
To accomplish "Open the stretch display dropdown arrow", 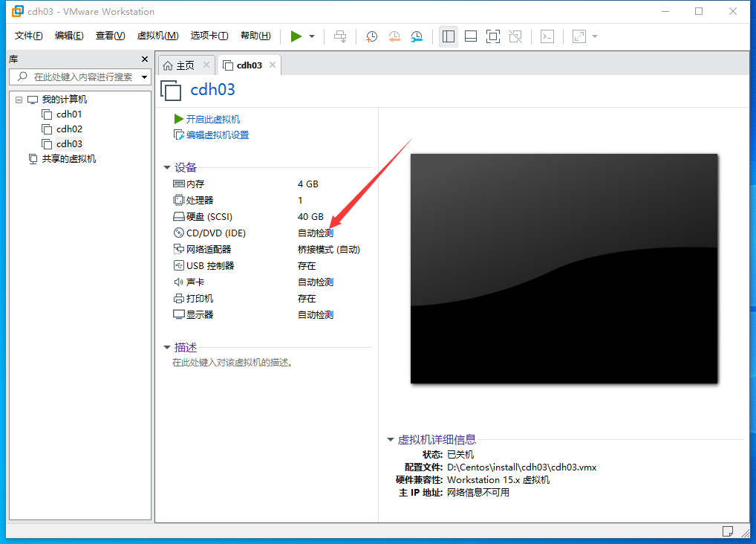I will pyautogui.click(x=595, y=36).
